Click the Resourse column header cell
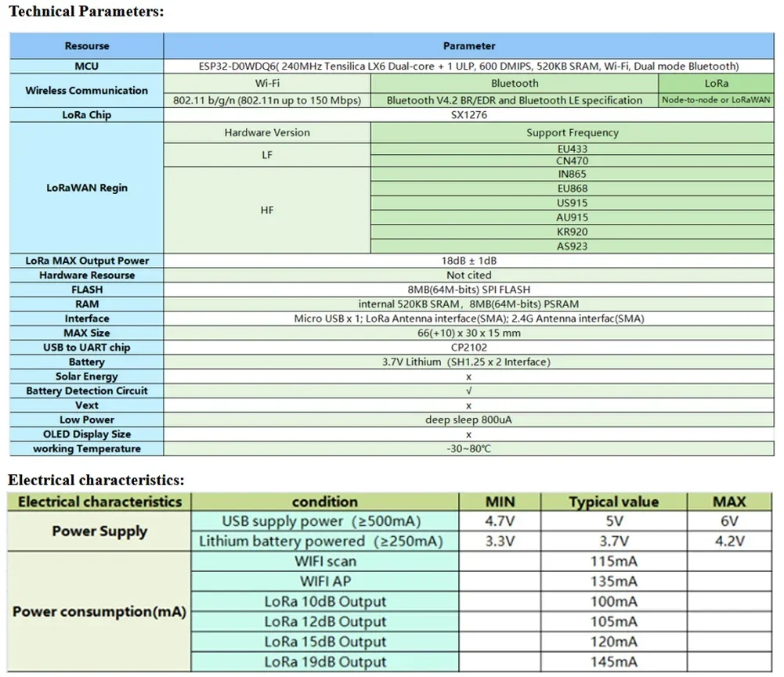The image size is (784, 677). [86, 46]
